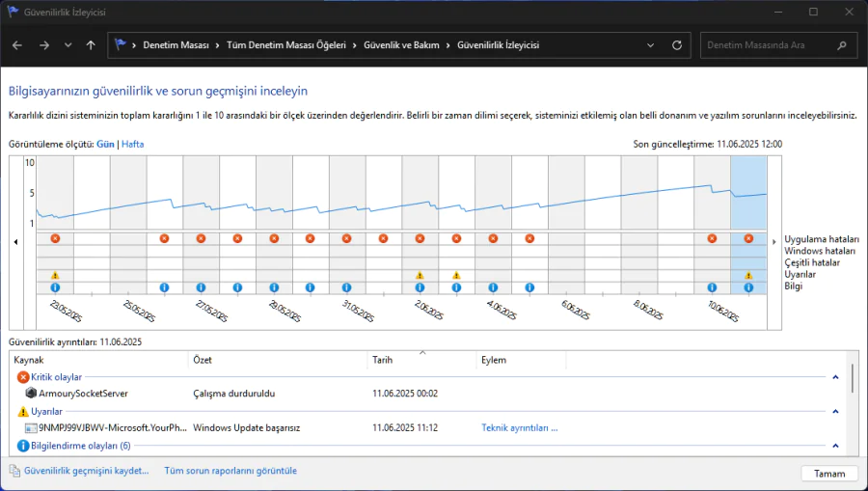Select the red error icon on 4.06.2025
Screen dimensions: 868x491
[x=493, y=238]
